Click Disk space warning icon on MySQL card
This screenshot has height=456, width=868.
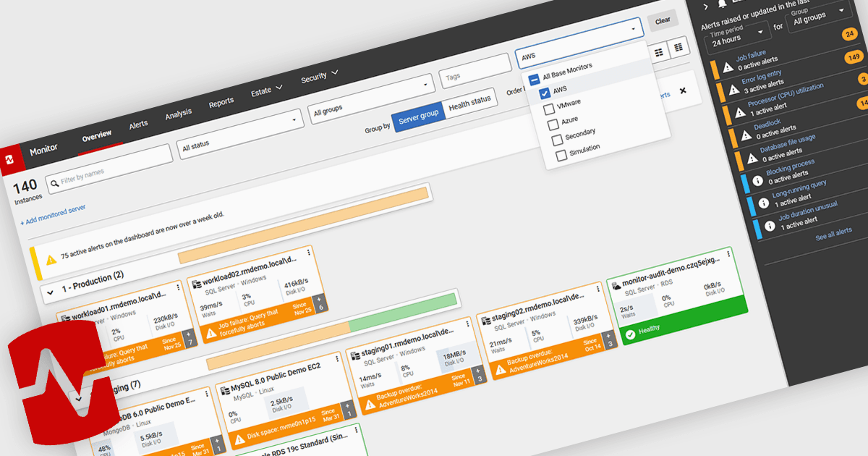pos(240,439)
